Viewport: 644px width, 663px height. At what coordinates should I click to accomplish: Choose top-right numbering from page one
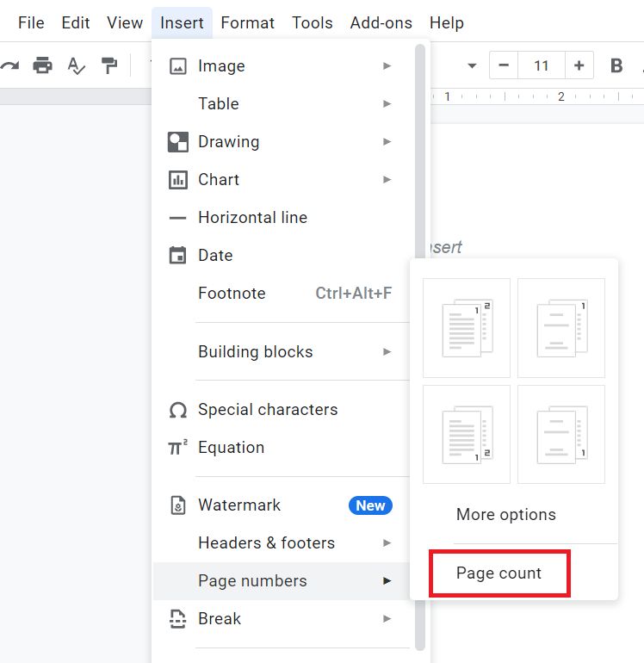point(467,328)
